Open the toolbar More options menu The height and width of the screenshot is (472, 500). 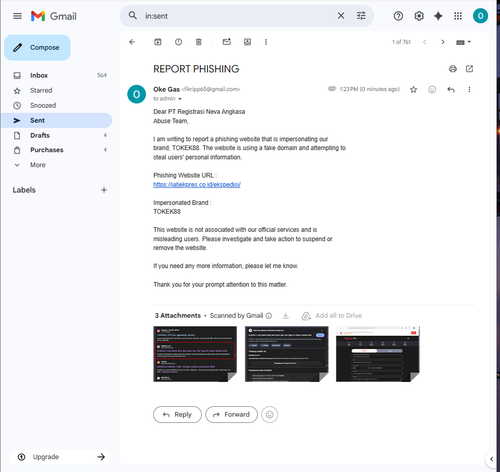(266, 42)
